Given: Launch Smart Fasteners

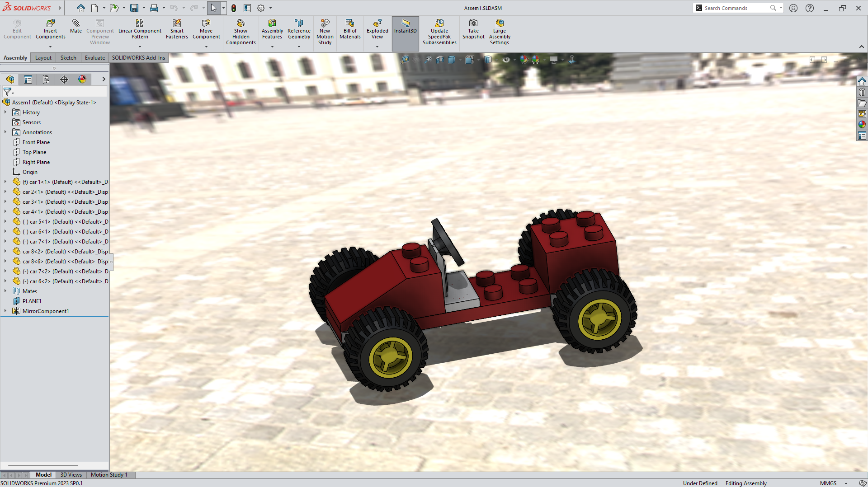Looking at the screenshot, I should pyautogui.click(x=177, y=29).
